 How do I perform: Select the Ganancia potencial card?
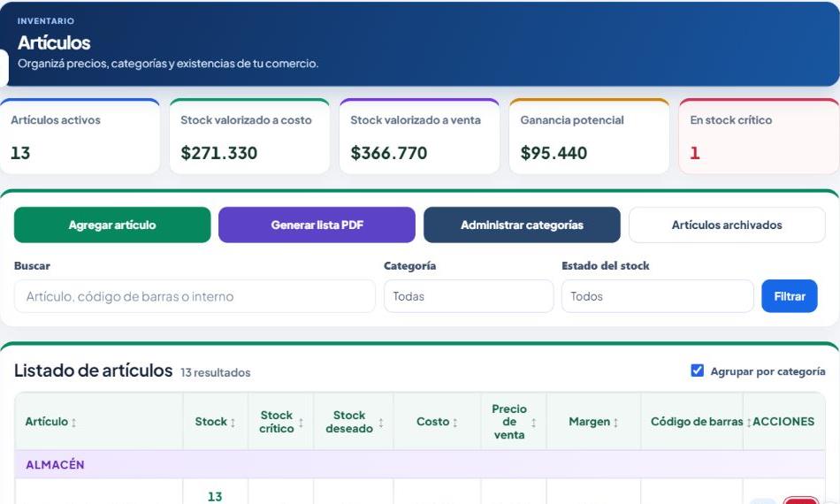pyautogui.click(x=589, y=136)
